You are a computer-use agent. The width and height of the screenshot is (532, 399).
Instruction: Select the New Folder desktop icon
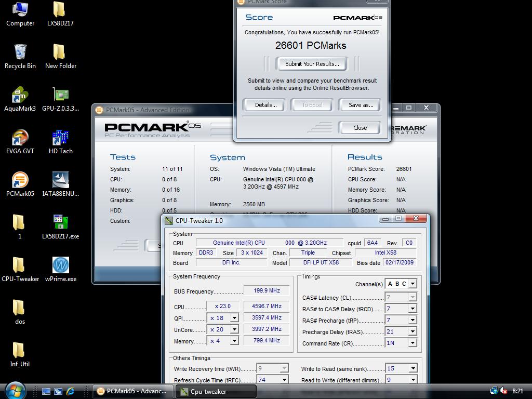(61, 57)
